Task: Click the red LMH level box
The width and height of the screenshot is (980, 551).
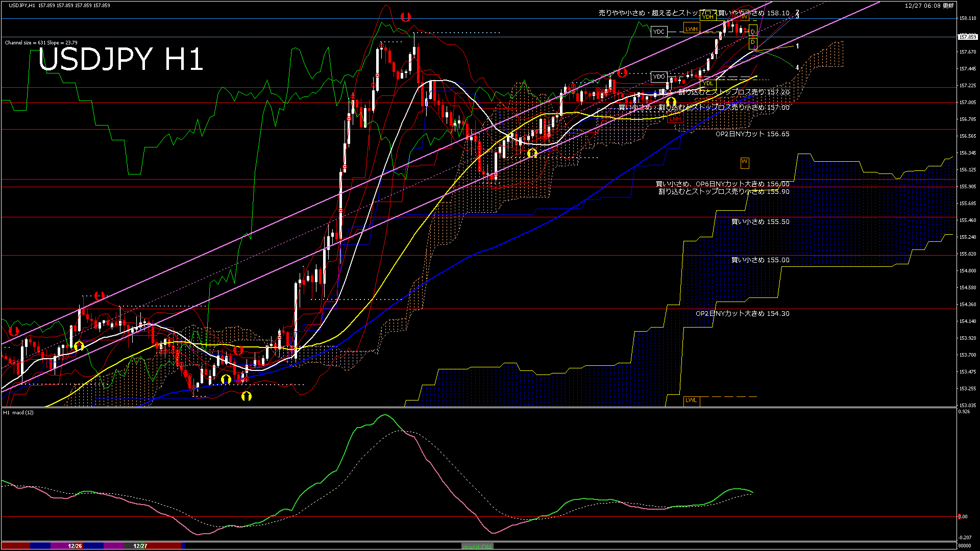Action: [675, 119]
